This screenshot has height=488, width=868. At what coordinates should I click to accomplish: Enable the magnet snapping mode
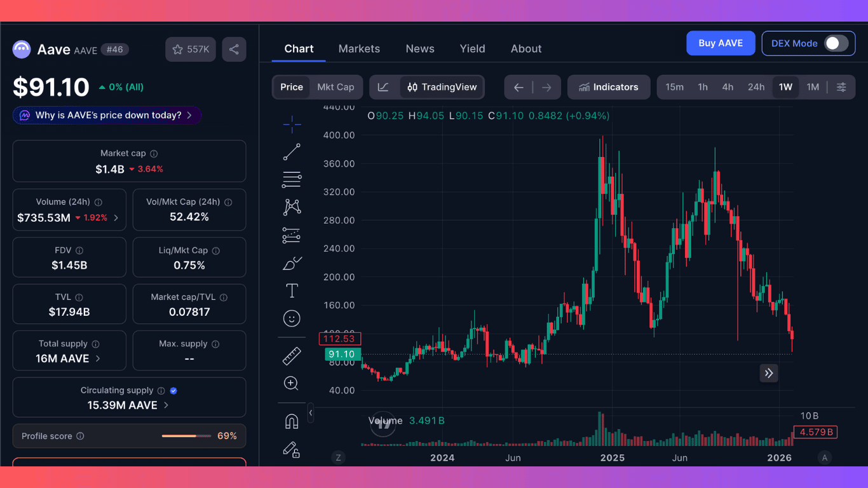291,420
